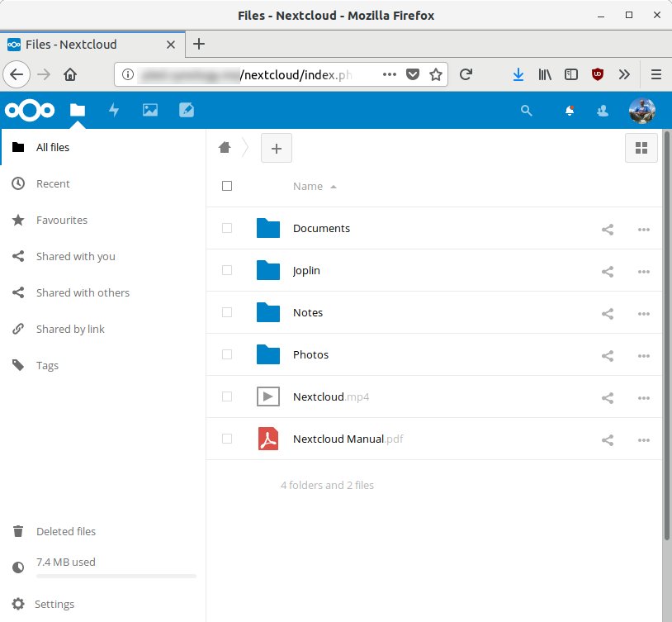Click the search magnifier icon
The image size is (672, 622).
[526, 111]
